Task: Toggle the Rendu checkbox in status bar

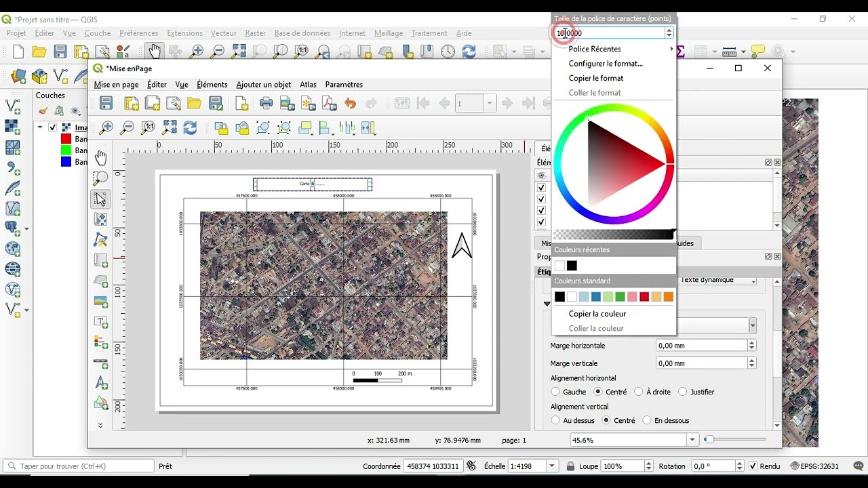Action: tap(753, 466)
